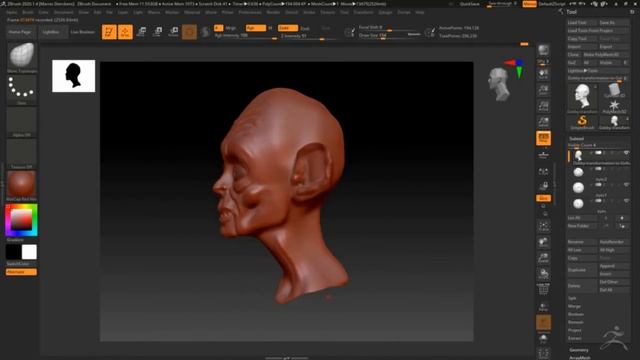Pick a color in the color picker square
Screen dimensions: 640x360
click(x=21, y=220)
